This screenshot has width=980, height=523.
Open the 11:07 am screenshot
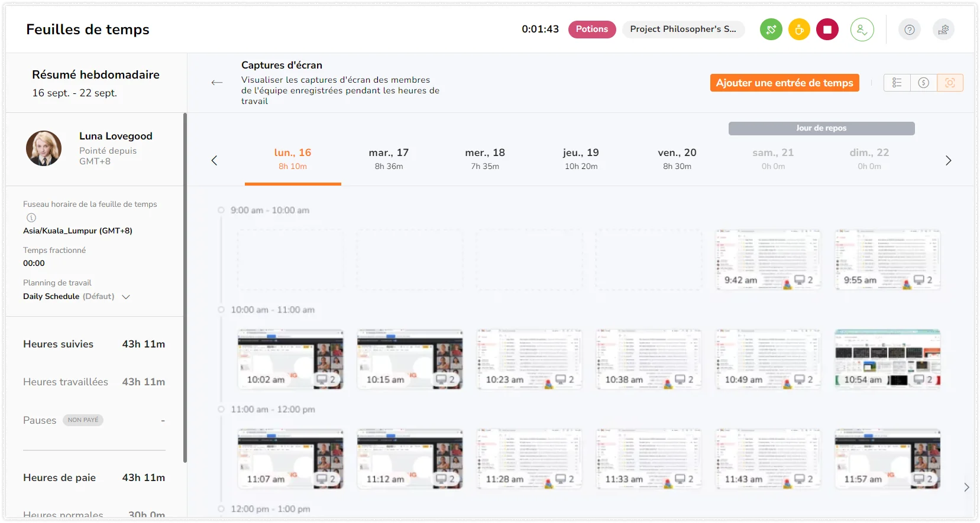click(290, 459)
